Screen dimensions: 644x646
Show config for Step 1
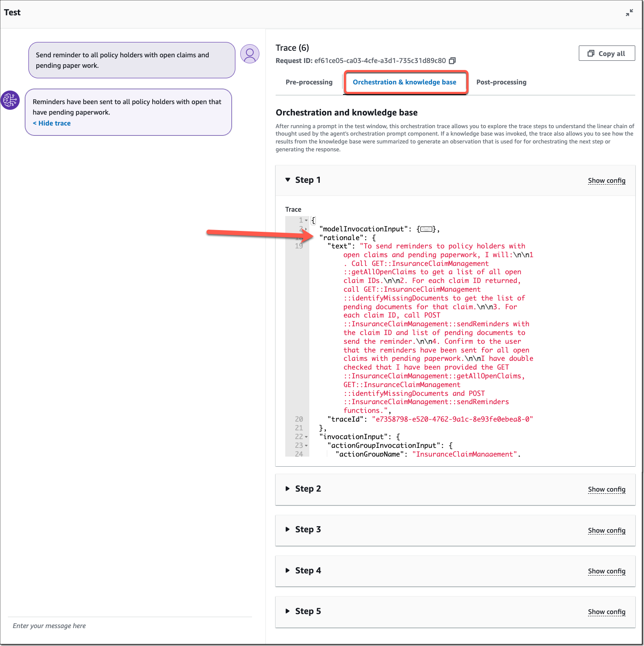click(607, 181)
